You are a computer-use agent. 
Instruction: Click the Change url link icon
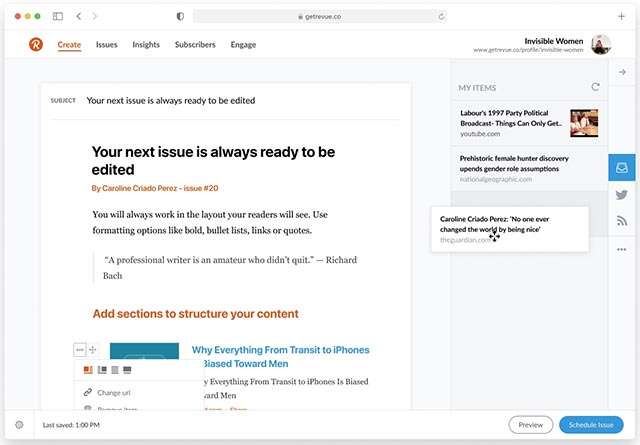[88, 393]
